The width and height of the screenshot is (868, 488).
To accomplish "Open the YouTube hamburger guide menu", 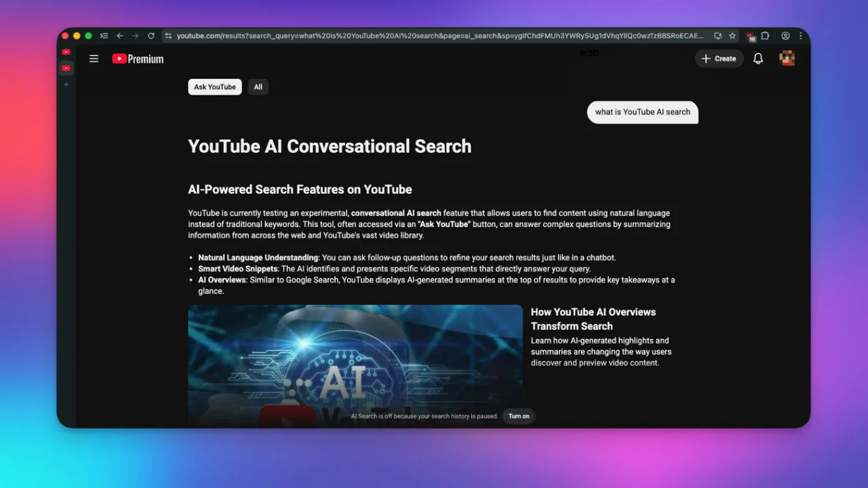I will click(94, 59).
